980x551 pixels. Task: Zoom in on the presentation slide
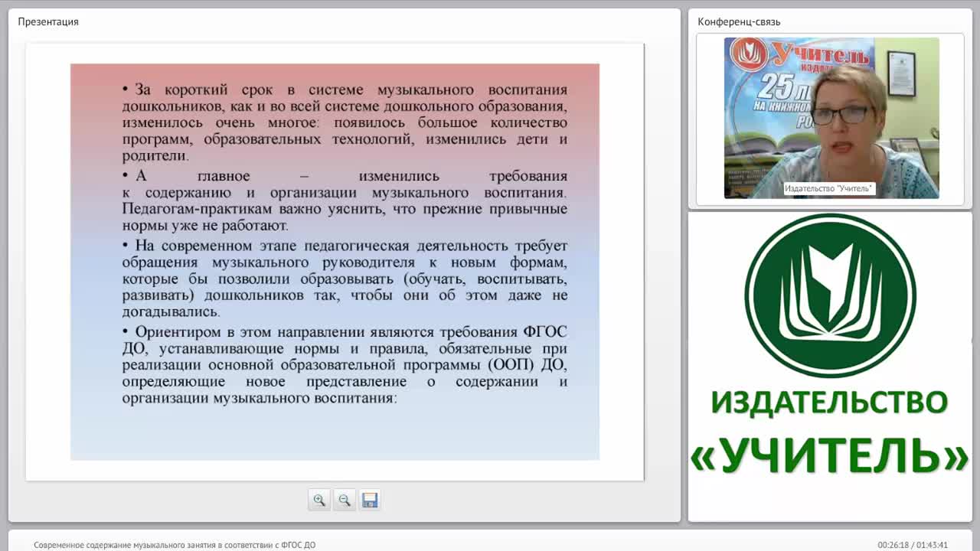[319, 500]
